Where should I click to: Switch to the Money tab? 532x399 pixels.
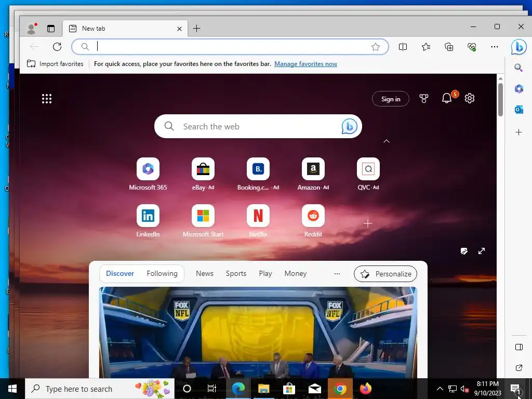click(296, 273)
